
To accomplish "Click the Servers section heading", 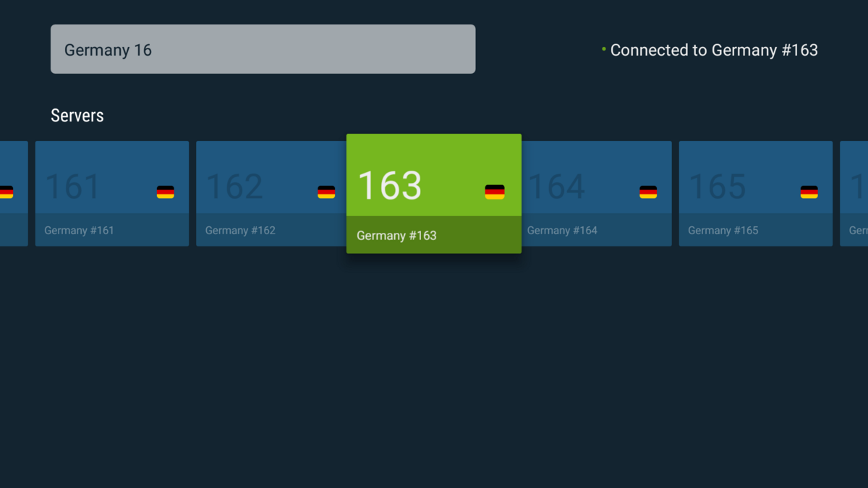I will coord(77,116).
